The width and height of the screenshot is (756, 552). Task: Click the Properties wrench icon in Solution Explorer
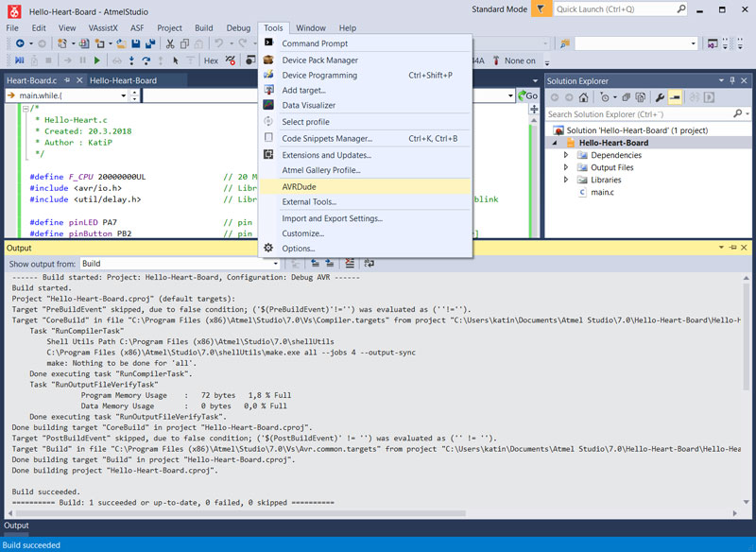660,97
